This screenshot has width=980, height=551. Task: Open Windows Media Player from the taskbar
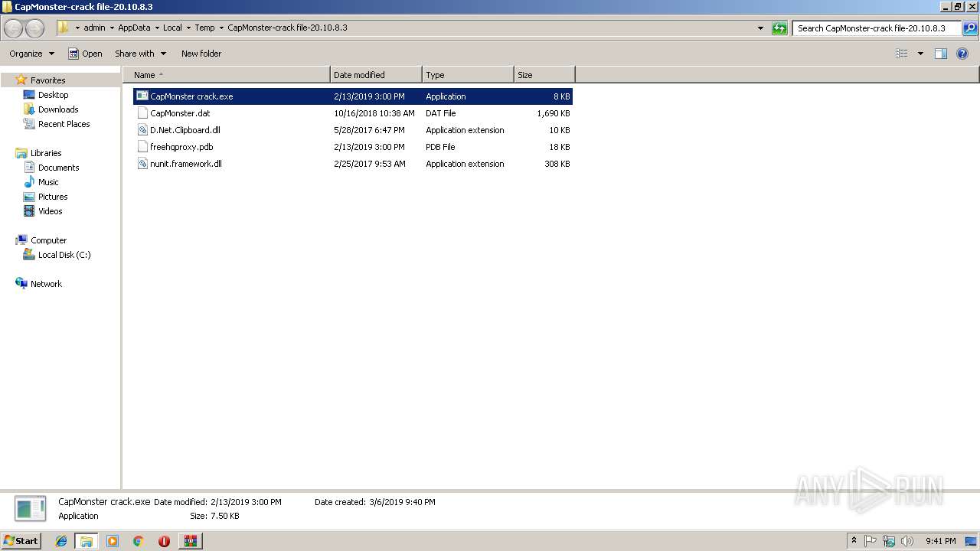(113, 541)
